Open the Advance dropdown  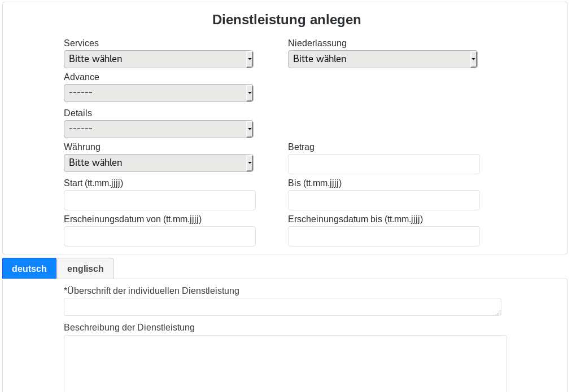[158, 93]
